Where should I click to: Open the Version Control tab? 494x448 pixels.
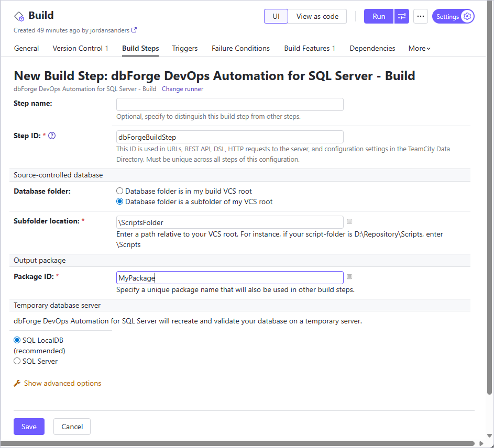(x=80, y=49)
